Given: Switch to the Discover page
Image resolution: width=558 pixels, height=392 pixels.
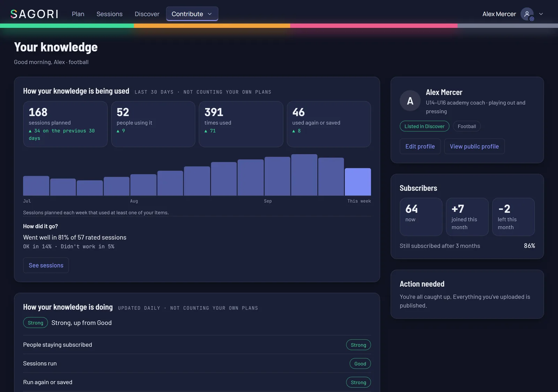Looking at the screenshot, I should [x=147, y=14].
